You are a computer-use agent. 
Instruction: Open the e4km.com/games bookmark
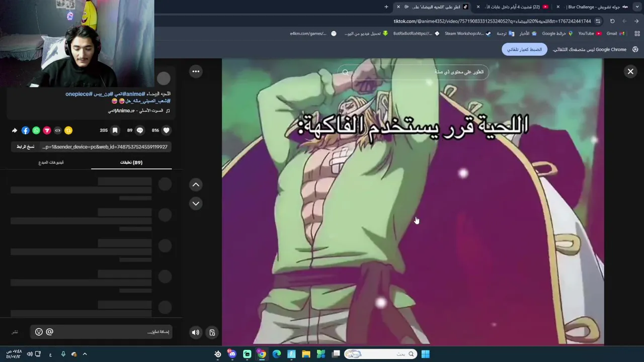[x=313, y=34]
